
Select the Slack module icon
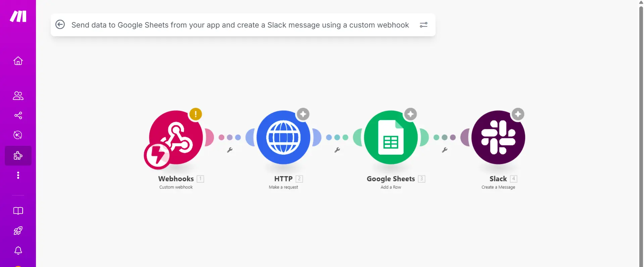coord(498,137)
